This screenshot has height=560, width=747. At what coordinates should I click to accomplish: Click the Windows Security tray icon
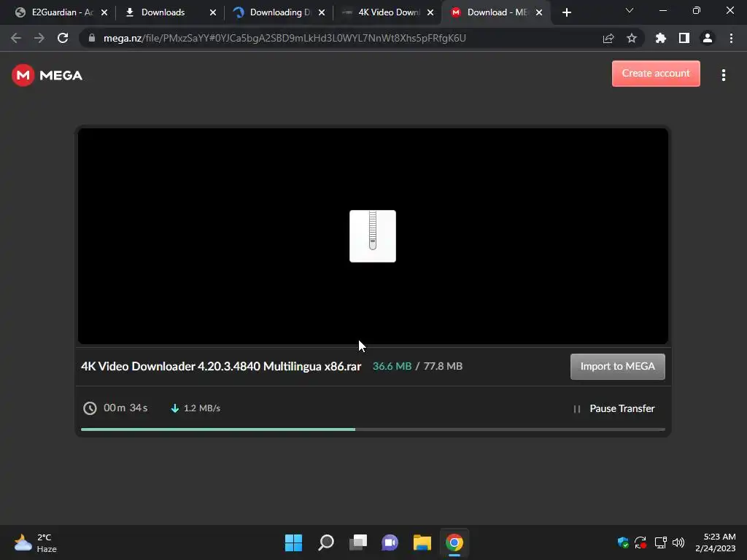[623, 542]
